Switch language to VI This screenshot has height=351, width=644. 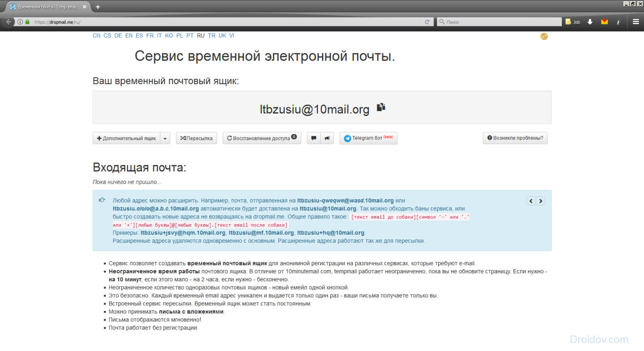pos(232,35)
